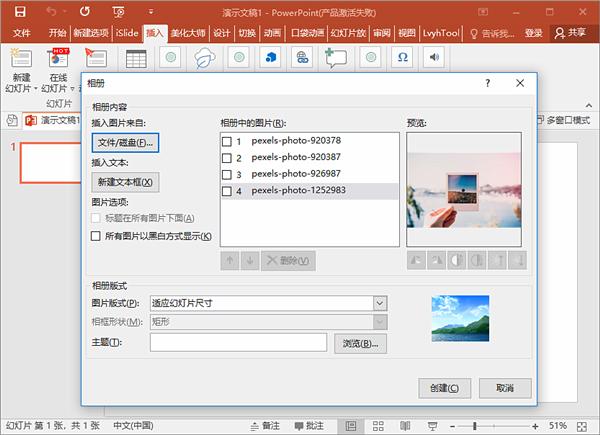
Task: Increase contrast of the preview picture
Action: (457, 261)
